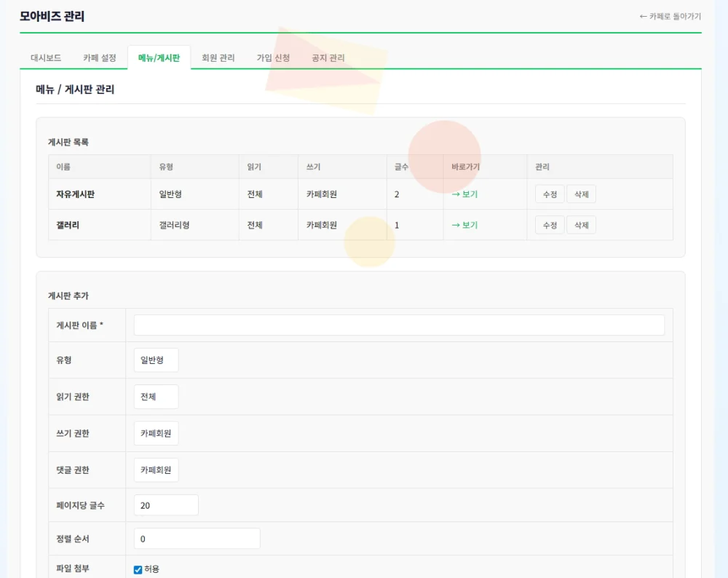728x578 pixels.
Task: Open 보기 link for 갤러리
Action: [x=464, y=225]
